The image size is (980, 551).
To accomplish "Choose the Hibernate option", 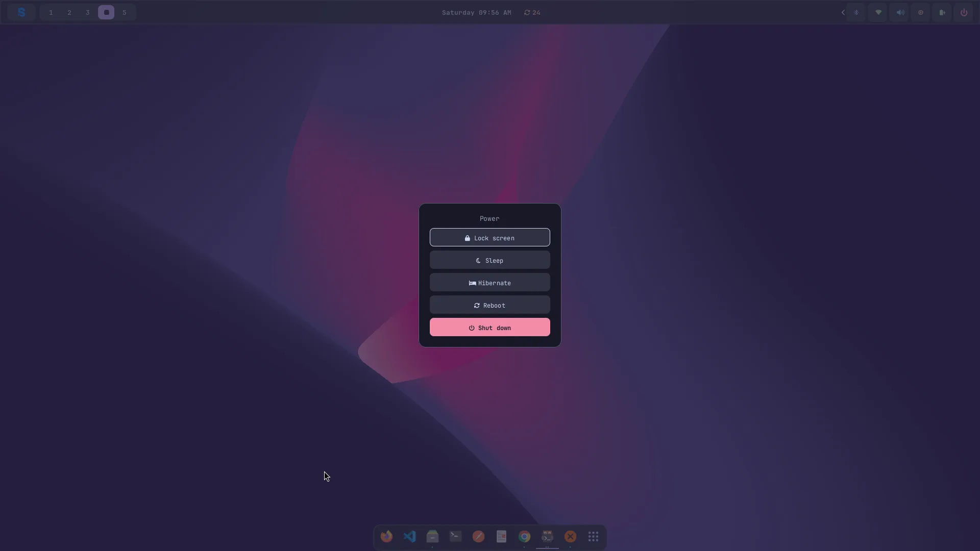I will tap(489, 283).
